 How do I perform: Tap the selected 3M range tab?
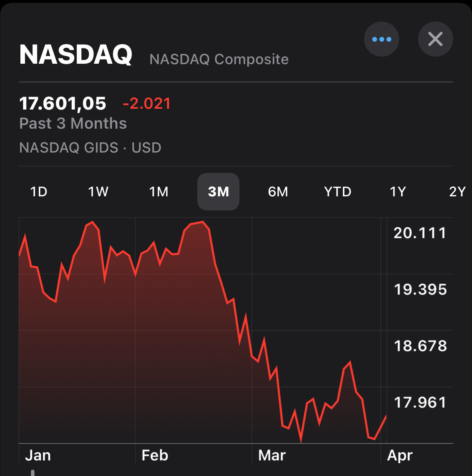coord(218,192)
